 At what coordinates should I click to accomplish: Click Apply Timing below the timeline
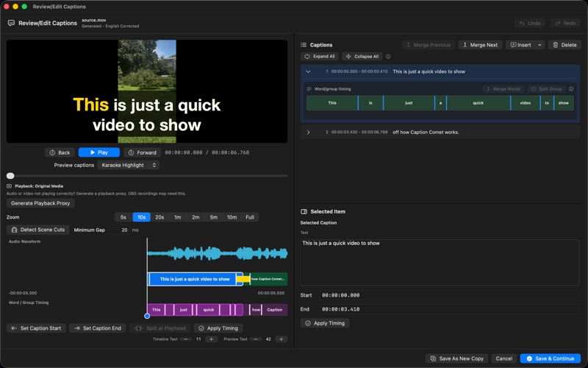tap(218, 328)
